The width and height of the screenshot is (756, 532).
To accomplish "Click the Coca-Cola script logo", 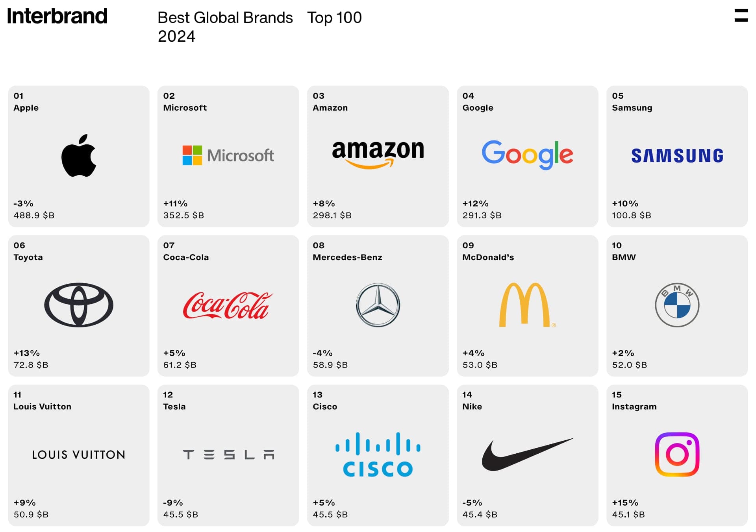I will 228,305.
